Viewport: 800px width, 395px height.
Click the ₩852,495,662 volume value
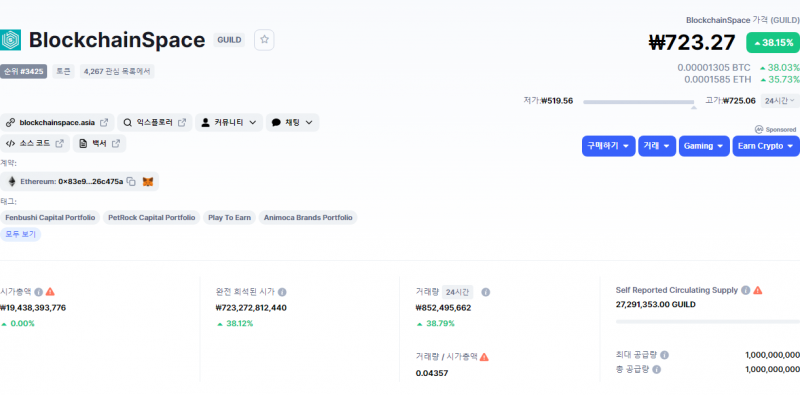click(443, 308)
